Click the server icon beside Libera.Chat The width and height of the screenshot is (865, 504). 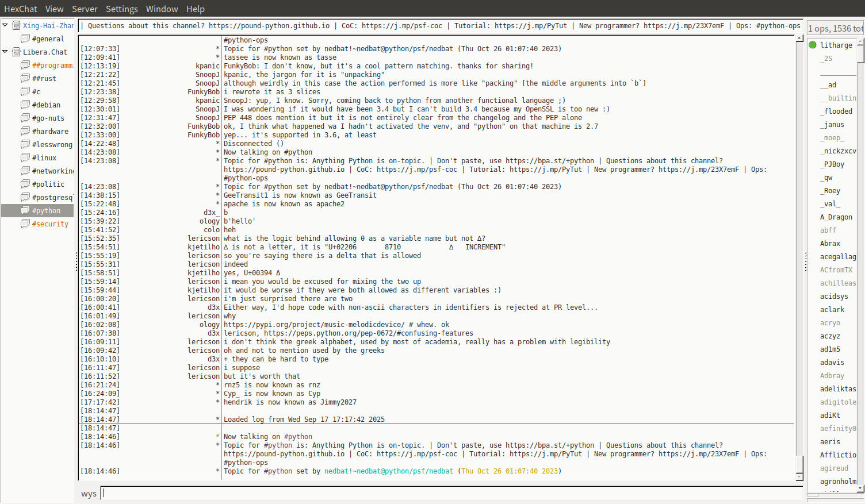[17, 52]
